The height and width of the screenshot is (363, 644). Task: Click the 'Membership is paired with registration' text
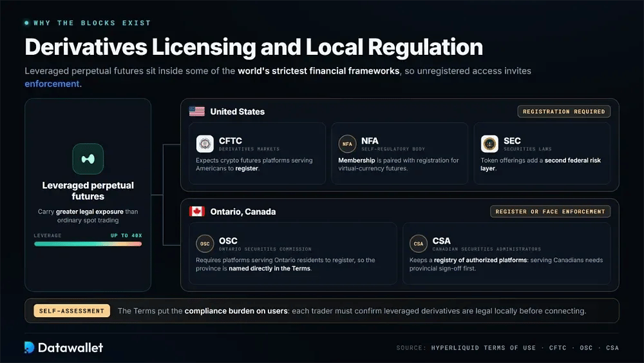399,164
